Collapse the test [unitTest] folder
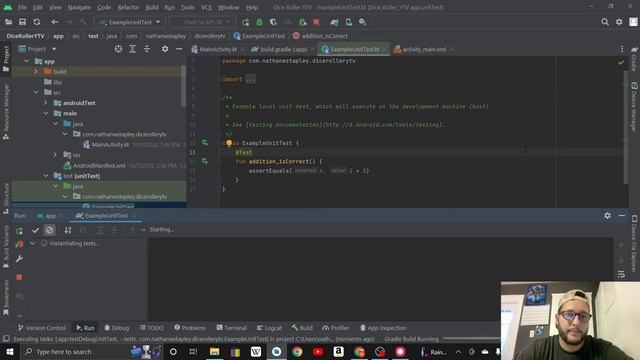 click(46, 176)
